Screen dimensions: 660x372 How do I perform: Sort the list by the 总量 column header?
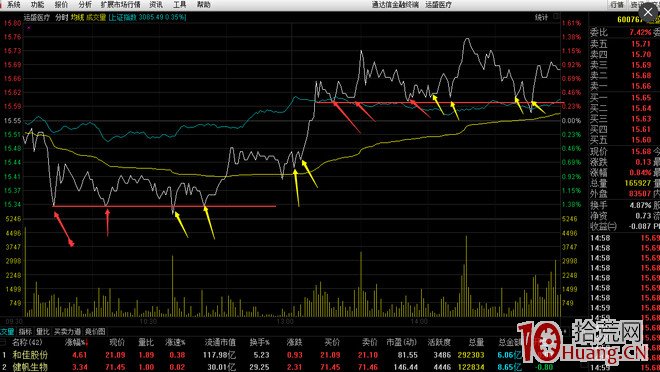(x=476, y=343)
